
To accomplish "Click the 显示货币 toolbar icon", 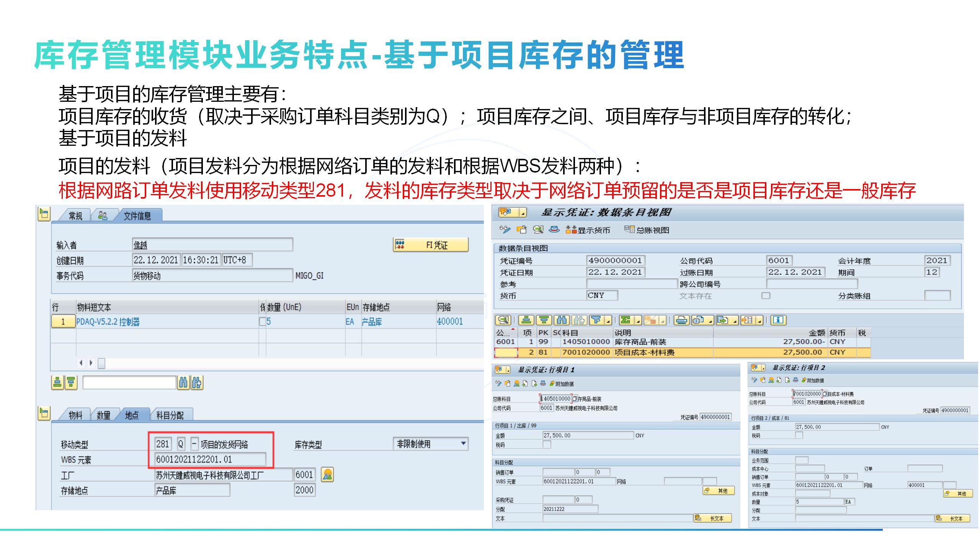I will pyautogui.click(x=571, y=230).
